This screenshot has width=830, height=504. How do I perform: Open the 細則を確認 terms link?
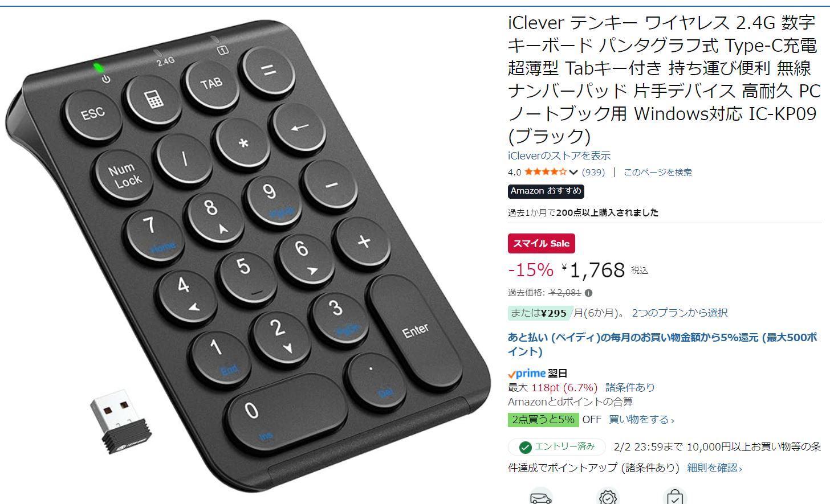point(714,468)
